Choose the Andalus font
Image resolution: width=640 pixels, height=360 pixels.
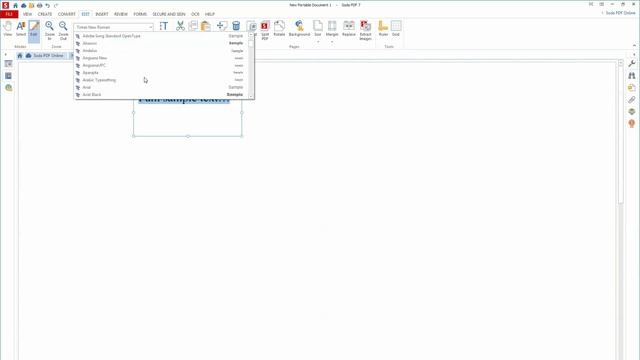(160, 51)
